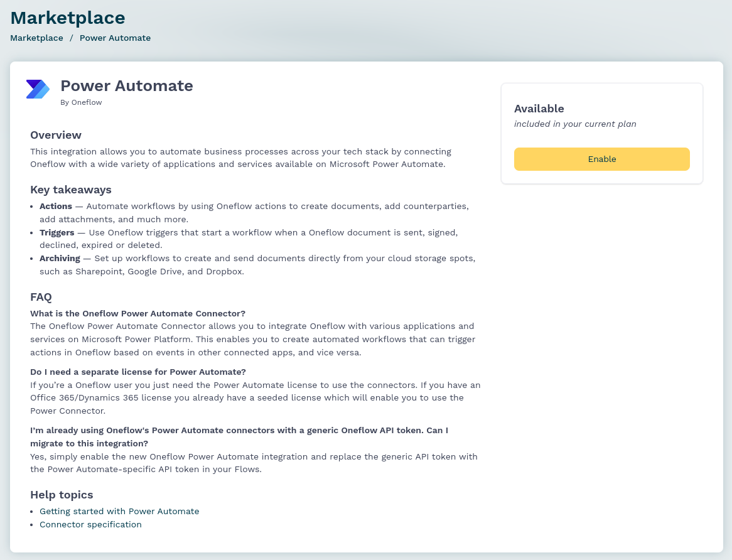Click the Key takeaways heading
Image resolution: width=732 pixels, height=560 pixels.
pyautogui.click(x=71, y=190)
